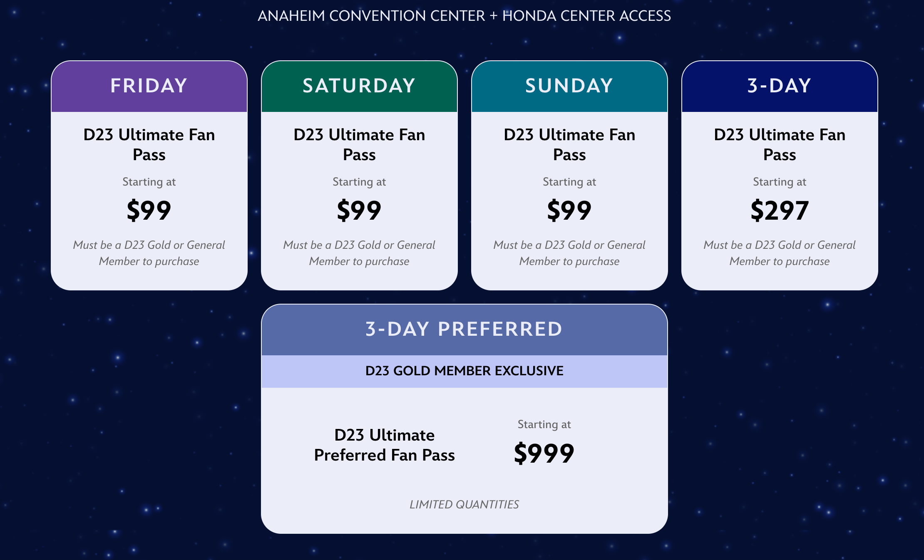This screenshot has width=924, height=560.
Task: Select the Saturday pass card header
Action: (359, 87)
